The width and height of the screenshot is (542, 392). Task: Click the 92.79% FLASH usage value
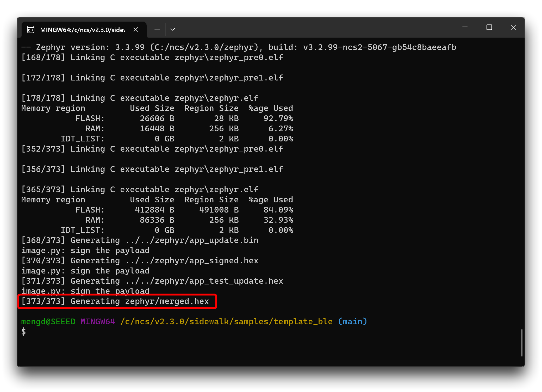pyautogui.click(x=278, y=119)
